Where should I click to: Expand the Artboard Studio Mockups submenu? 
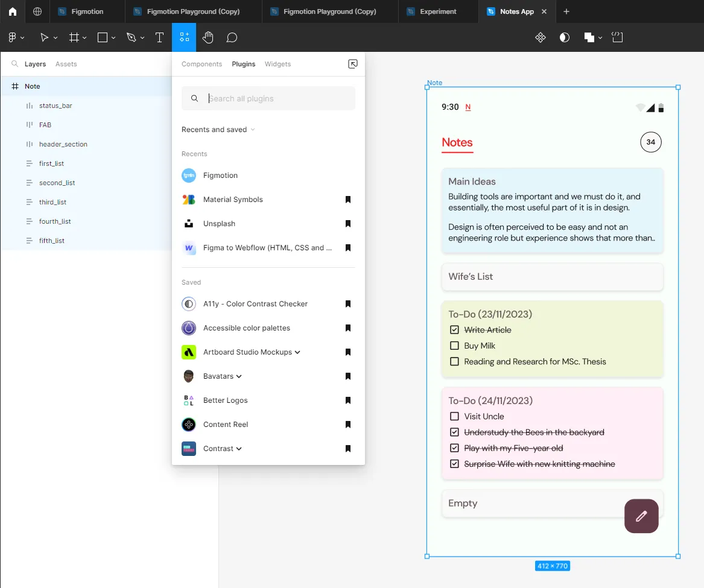pos(297,352)
